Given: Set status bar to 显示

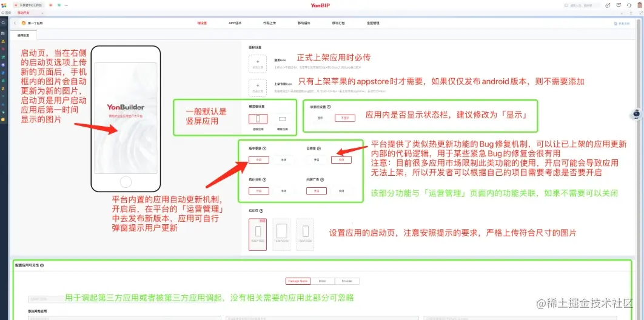Looking at the screenshot, I should (320, 118).
